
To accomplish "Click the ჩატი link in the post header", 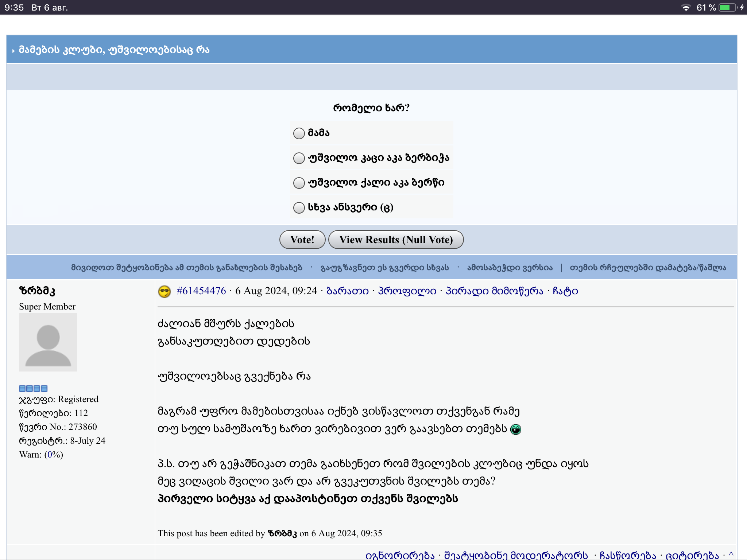I will (565, 291).
